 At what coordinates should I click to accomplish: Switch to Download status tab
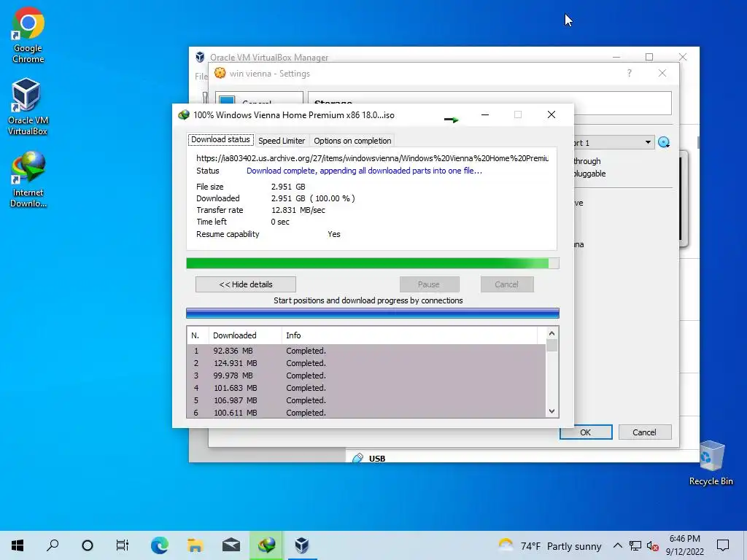[x=220, y=139]
